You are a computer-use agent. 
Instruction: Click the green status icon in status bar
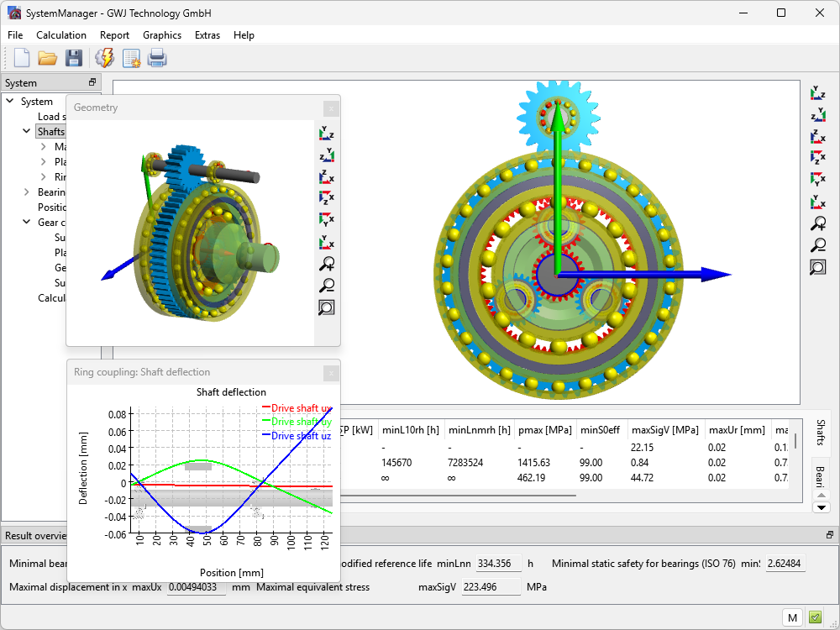click(815, 618)
